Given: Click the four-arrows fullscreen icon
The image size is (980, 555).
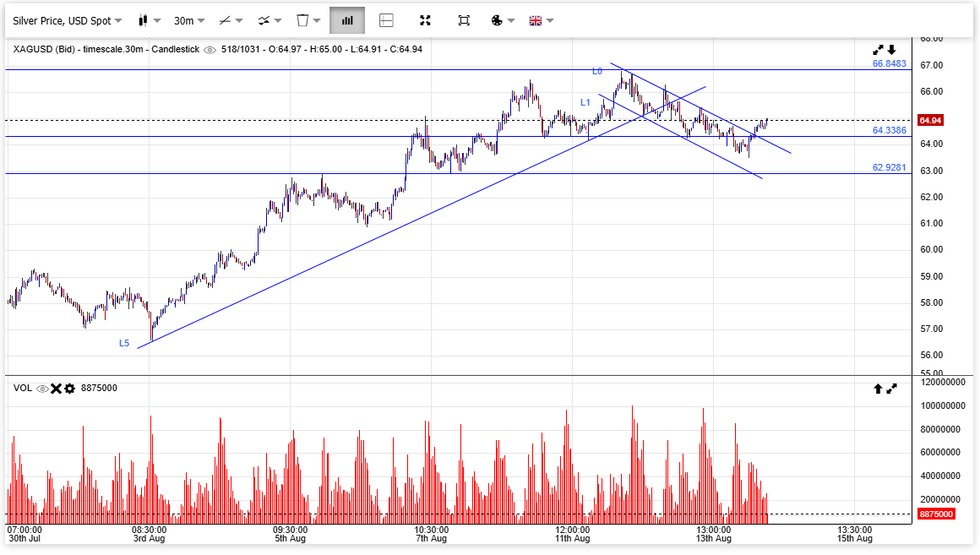Looking at the screenshot, I should [425, 20].
